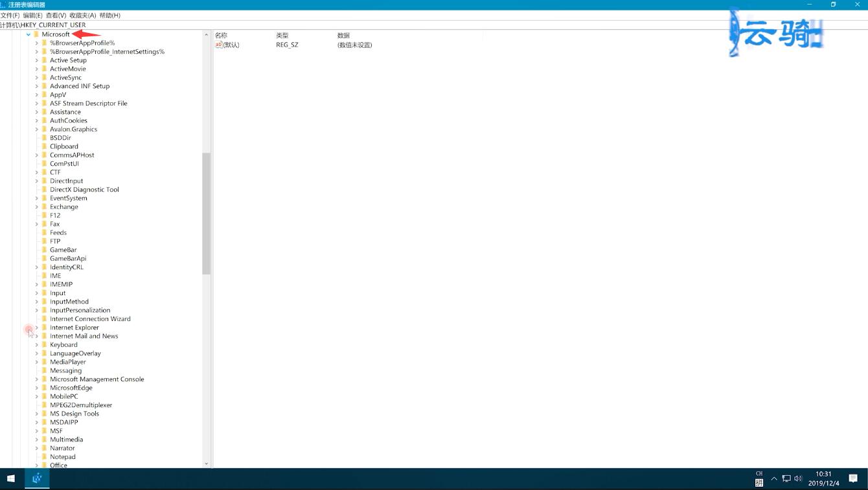Image resolution: width=868 pixels, height=490 pixels.
Task: Open the notification center icon
Action: [x=853, y=479]
